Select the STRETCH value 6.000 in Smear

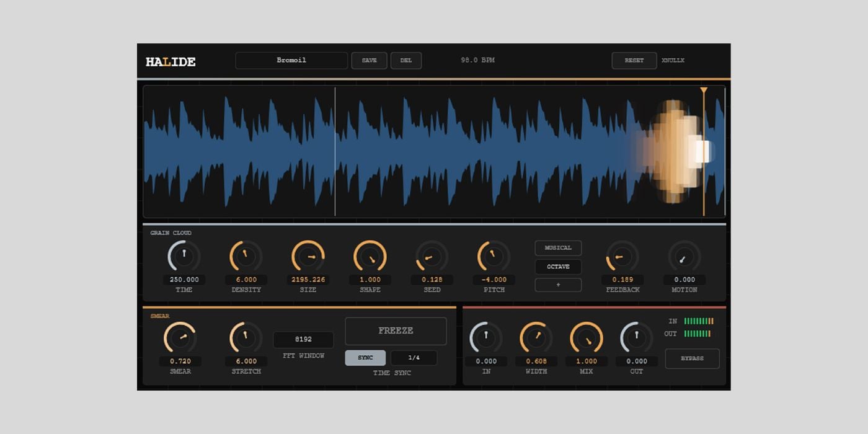pos(246,361)
